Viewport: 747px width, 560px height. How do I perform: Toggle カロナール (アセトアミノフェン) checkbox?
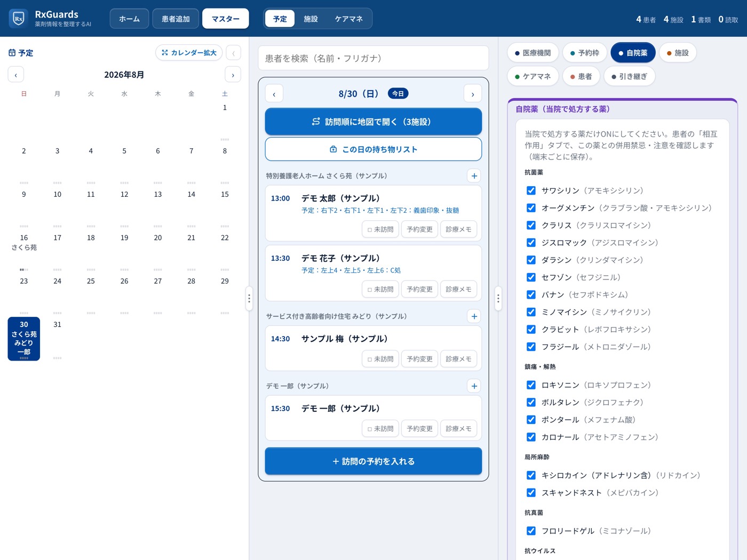tap(531, 437)
